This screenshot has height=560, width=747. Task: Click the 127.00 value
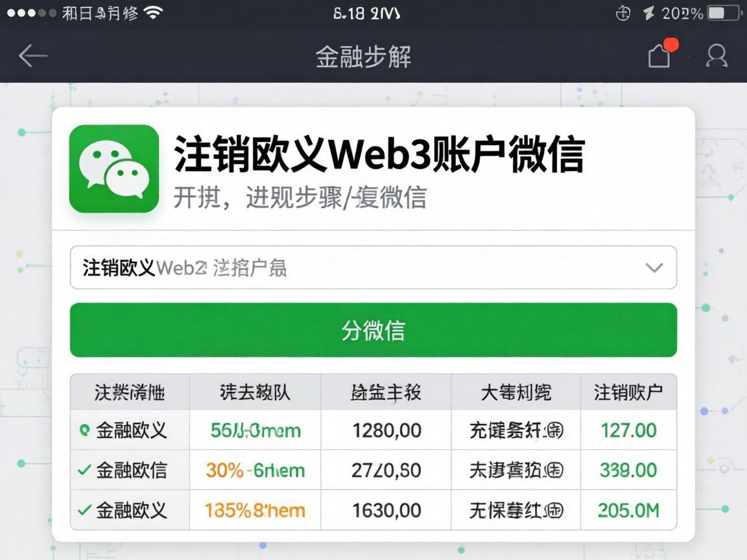(x=628, y=430)
